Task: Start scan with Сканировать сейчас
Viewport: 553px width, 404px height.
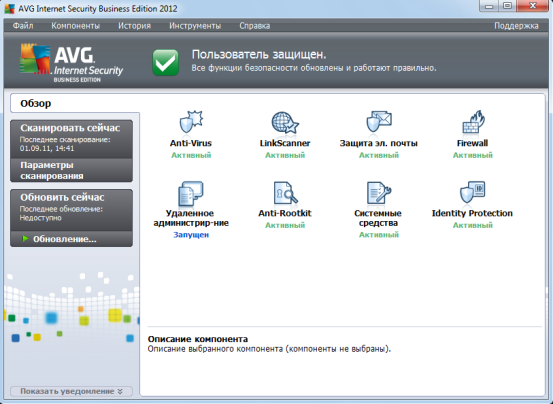Action: 72,139
